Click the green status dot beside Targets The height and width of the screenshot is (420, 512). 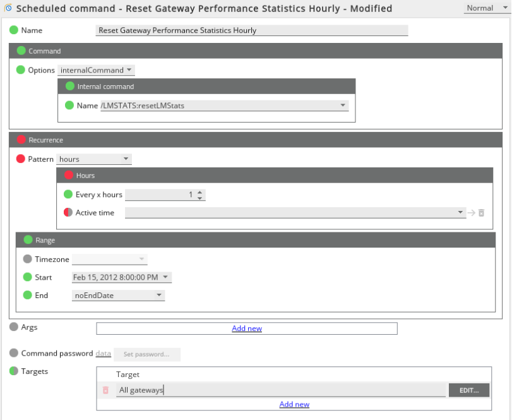click(14, 371)
